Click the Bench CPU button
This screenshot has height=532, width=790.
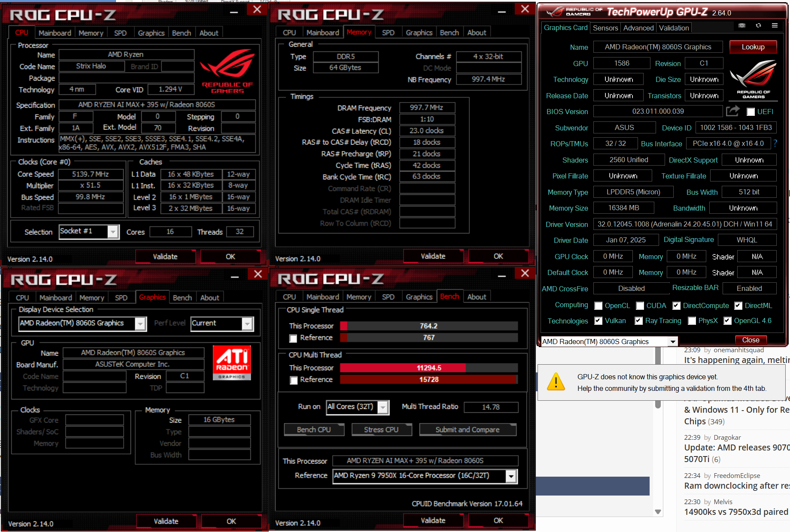314,430
